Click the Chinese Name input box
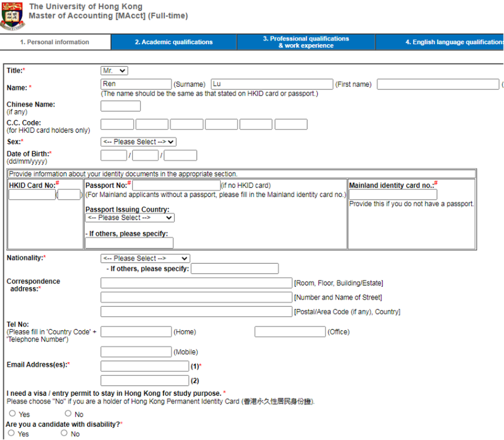 pyautogui.click(x=121, y=106)
